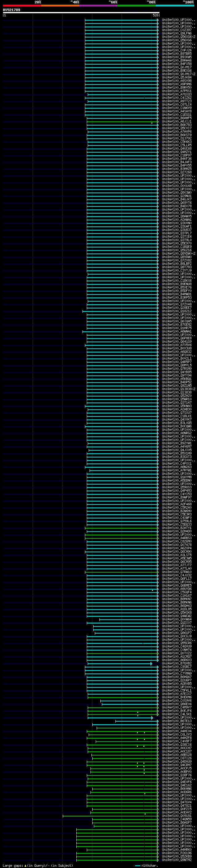Click the white query sequence ruler bar
Screen dimensions: 197x868
81,12
